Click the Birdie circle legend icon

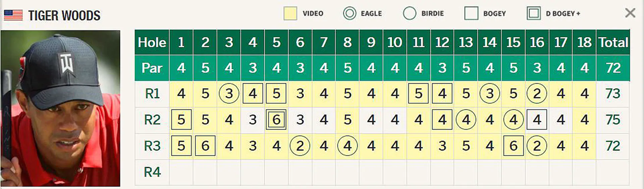[410, 13]
